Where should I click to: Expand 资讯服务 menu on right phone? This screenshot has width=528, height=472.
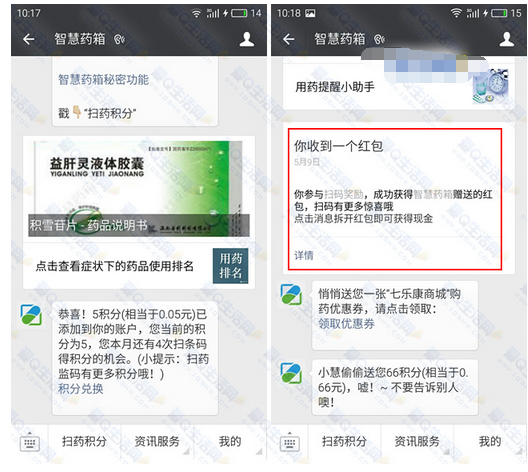(x=417, y=441)
